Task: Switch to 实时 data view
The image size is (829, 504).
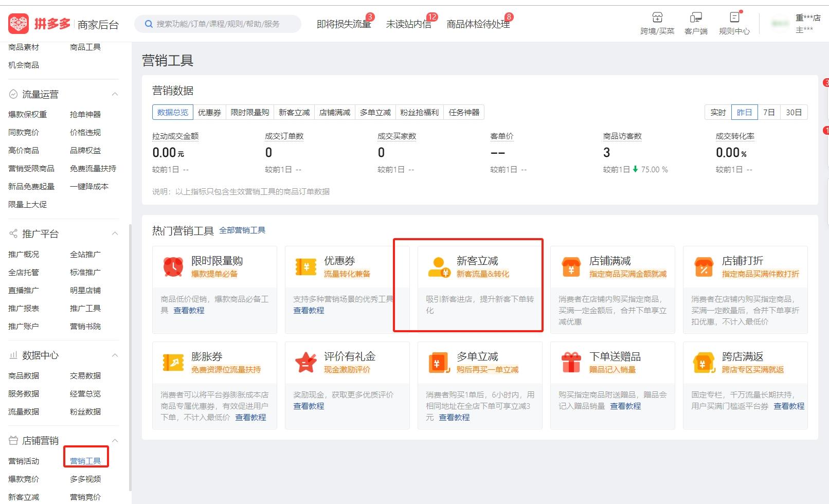Action: (x=718, y=112)
